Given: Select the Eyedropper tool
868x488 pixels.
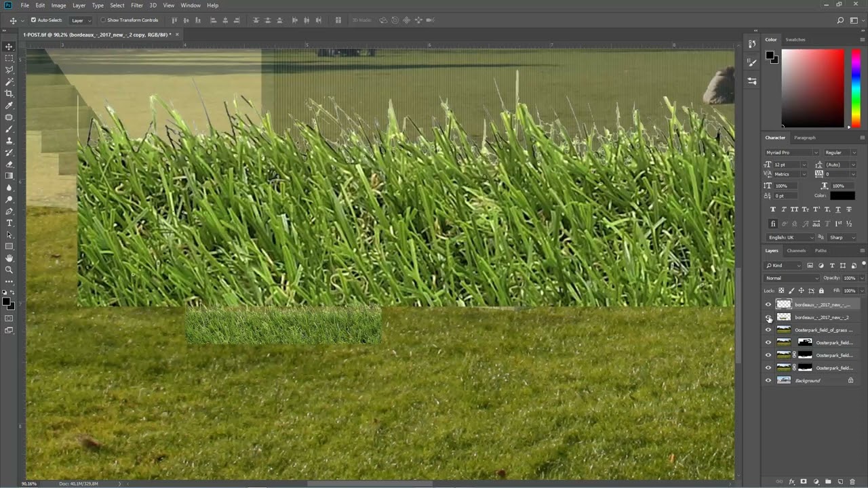Looking at the screenshot, I should (x=9, y=105).
